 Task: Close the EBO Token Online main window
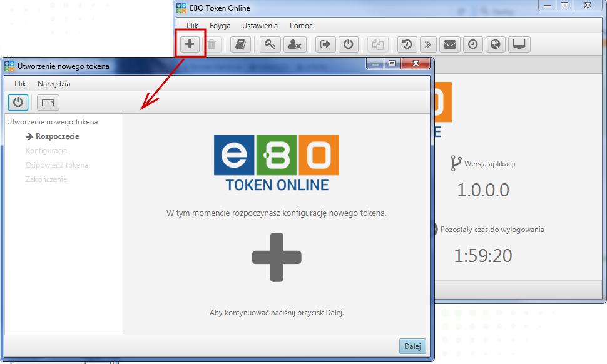pos(588,6)
